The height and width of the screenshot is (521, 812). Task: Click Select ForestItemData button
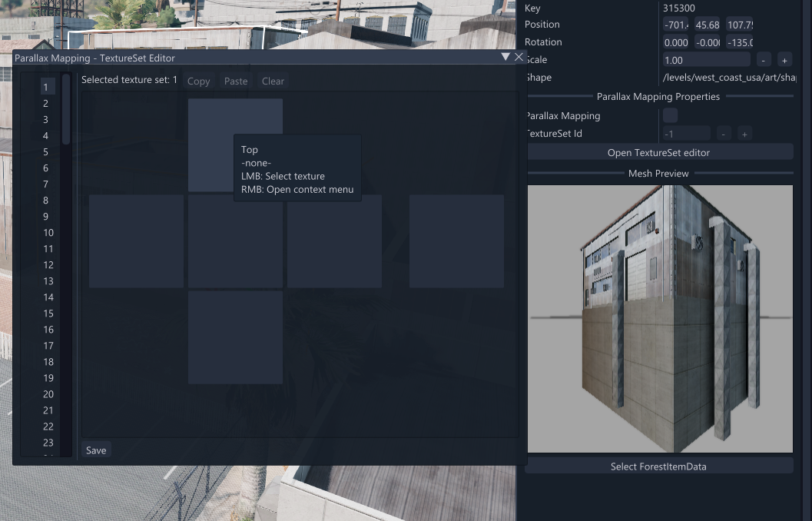658,466
